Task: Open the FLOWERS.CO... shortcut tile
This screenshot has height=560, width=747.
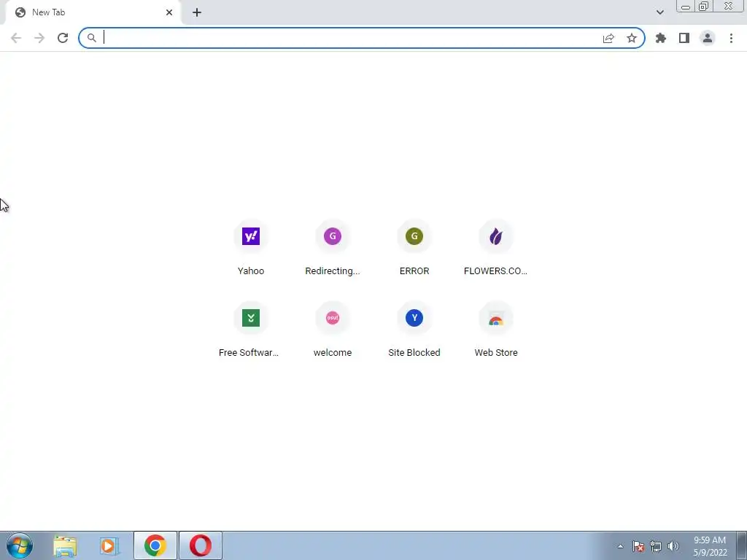Action: pos(496,248)
